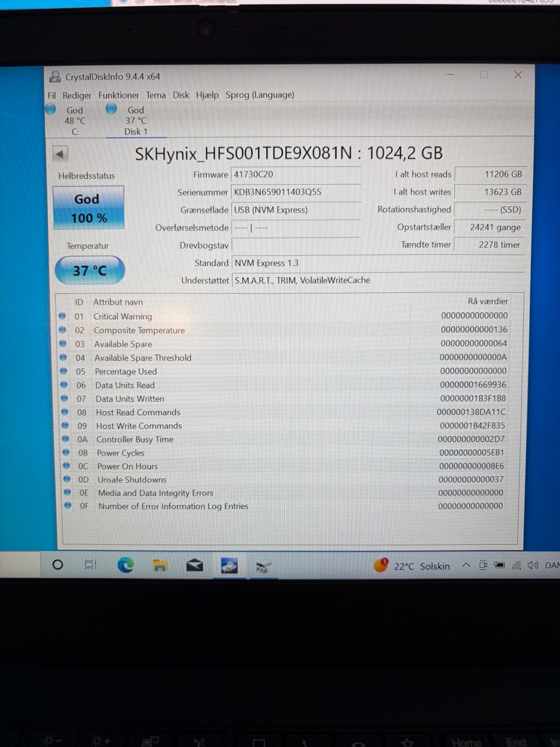The width and height of the screenshot is (560, 747).
Task: Click the God 100 % health status button
Action: [89, 208]
